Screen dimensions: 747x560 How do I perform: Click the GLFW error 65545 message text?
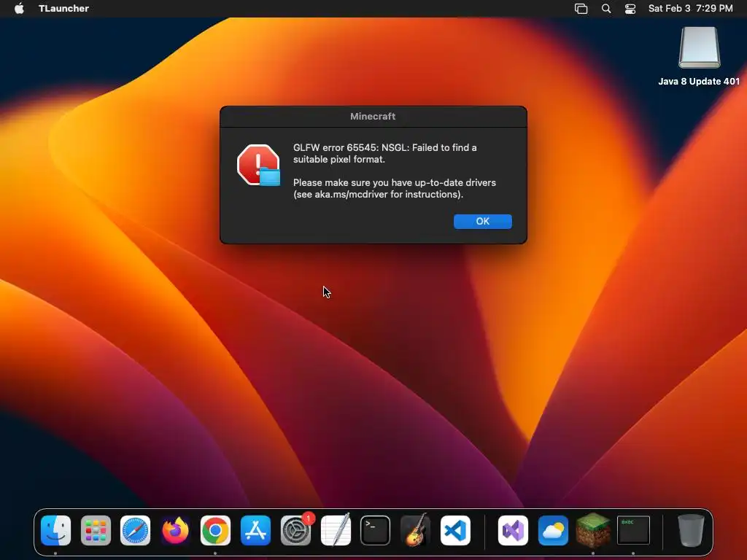tap(385, 153)
